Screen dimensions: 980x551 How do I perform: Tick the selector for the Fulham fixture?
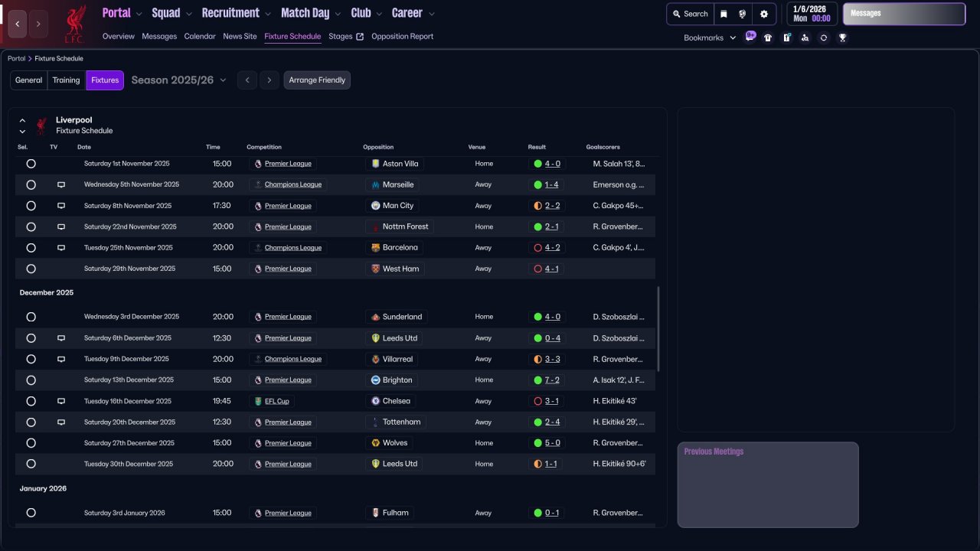31,513
